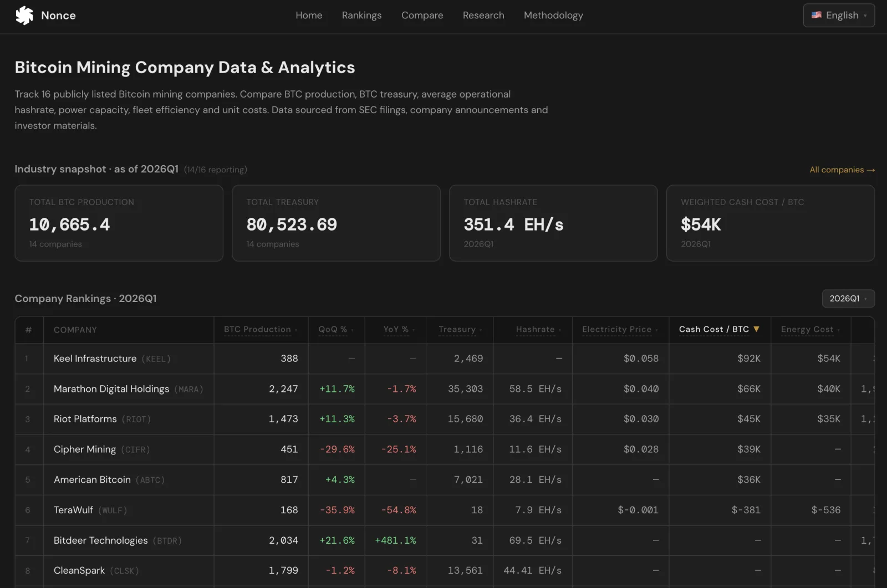This screenshot has height=588, width=887.
Task: Go to the Methodology page
Action: tap(553, 16)
